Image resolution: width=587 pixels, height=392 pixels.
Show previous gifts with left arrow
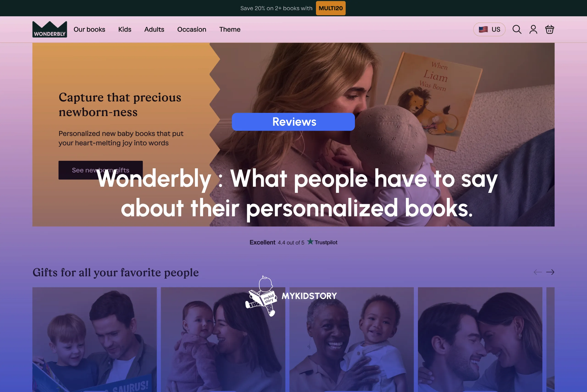click(537, 272)
